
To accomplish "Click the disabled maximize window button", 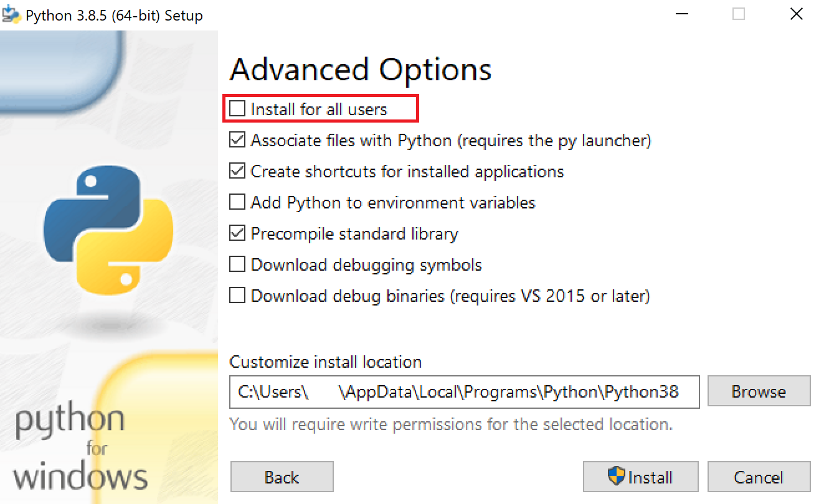I will click(x=739, y=14).
